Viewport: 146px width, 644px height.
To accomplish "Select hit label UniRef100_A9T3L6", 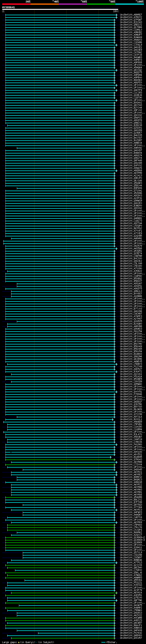I will click(131, 417).
